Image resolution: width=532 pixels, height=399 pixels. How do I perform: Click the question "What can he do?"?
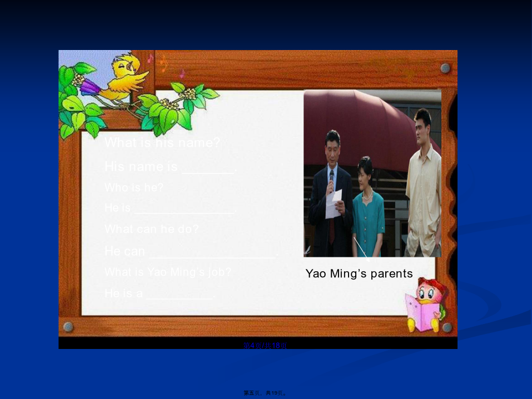click(x=152, y=229)
